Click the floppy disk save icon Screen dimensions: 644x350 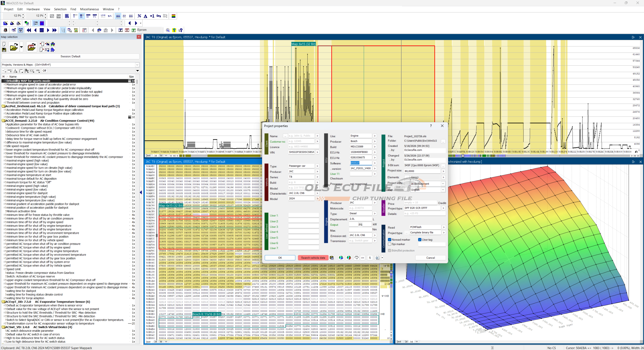pyautogui.click(x=4, y=50)
